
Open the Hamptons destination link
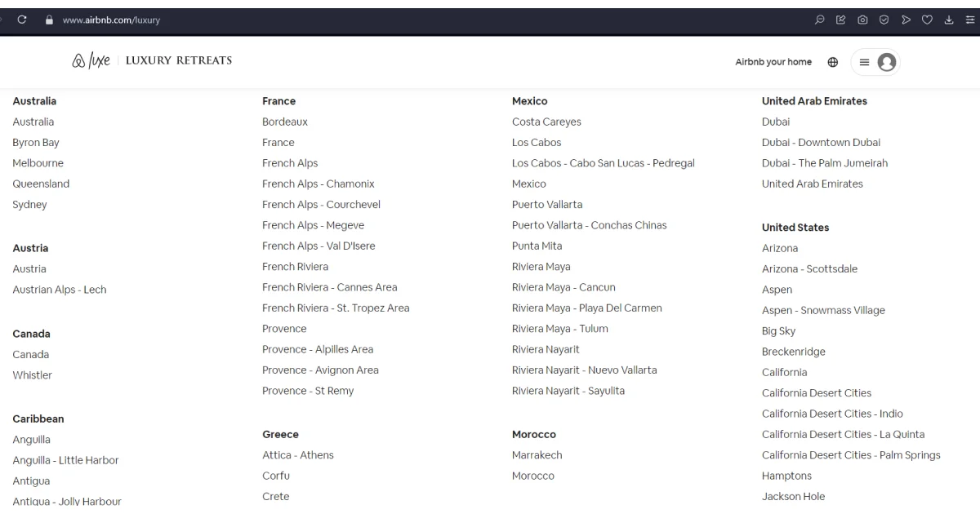click(x=787, y=476)
